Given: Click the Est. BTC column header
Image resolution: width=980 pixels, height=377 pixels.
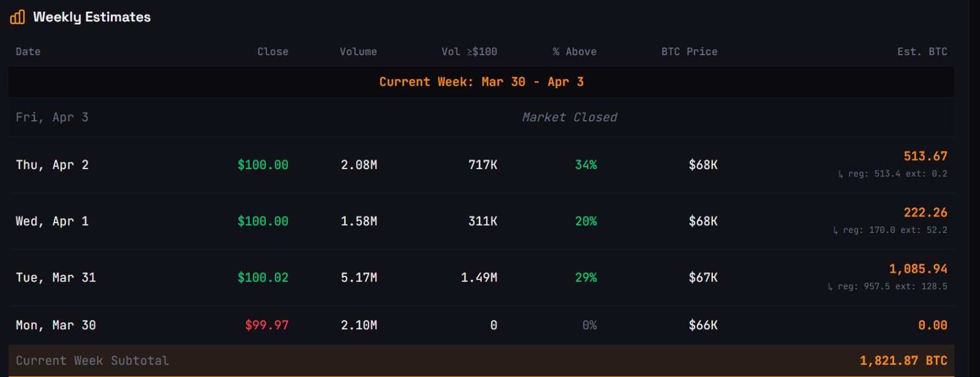Looking at the screenshot, I should 922,52.
